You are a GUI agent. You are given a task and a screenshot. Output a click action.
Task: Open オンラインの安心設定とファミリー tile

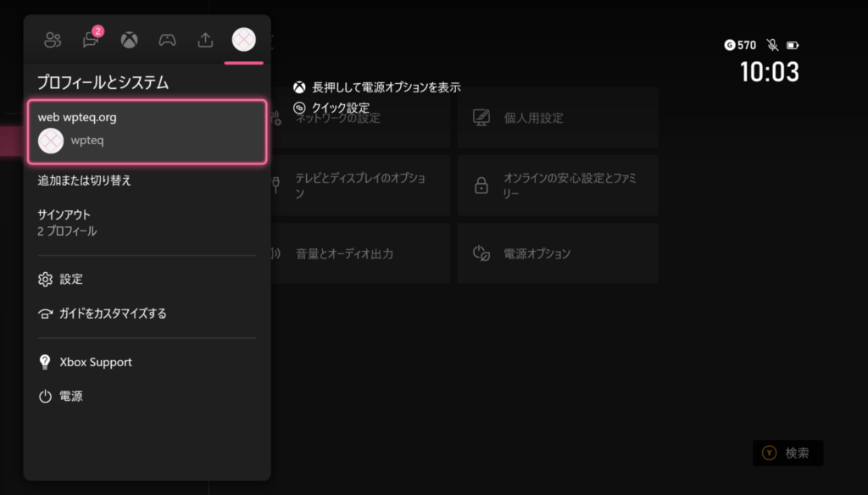pyautogui.click(x=558, y=186)
